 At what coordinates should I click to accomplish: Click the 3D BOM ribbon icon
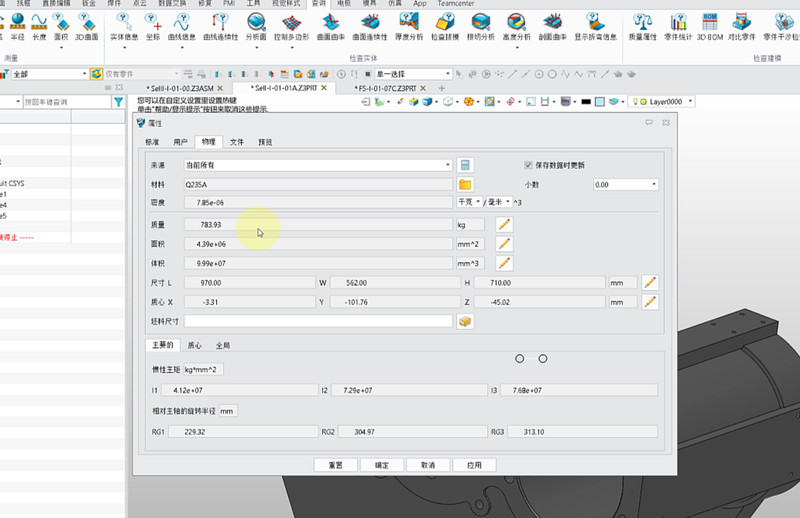(x=709, y=26)
